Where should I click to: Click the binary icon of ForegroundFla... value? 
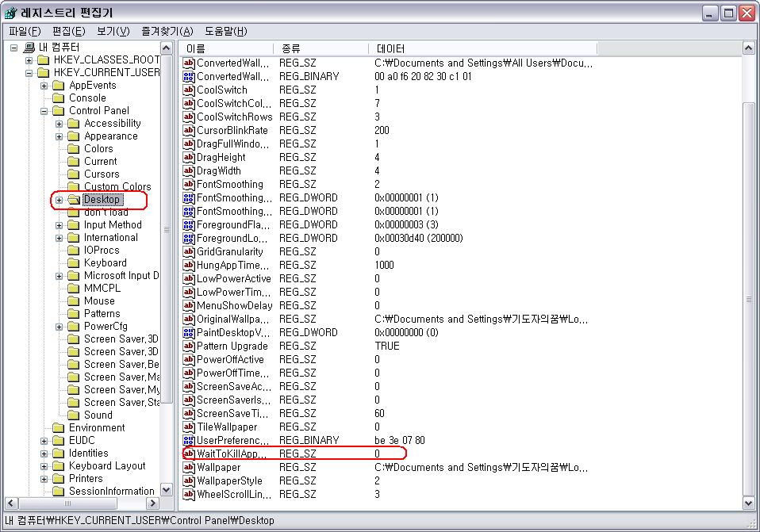(189, 225)
